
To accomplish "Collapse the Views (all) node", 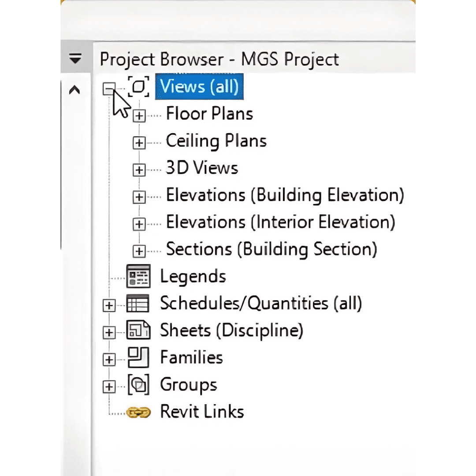I will pos(109,89).
